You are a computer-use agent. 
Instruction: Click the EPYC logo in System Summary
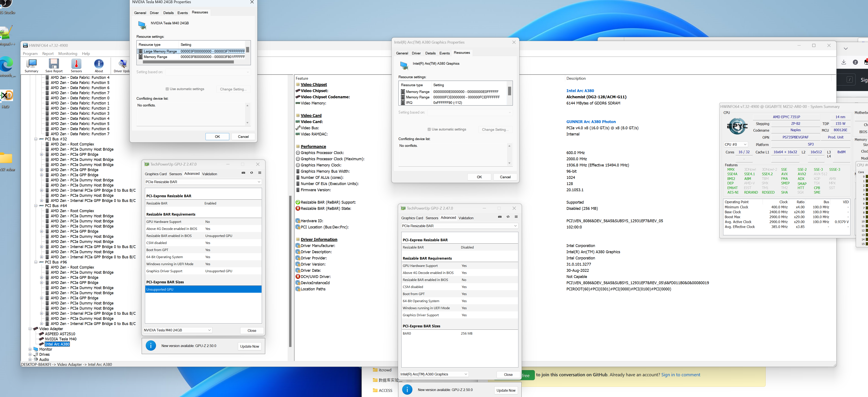(x=737, y=126)
